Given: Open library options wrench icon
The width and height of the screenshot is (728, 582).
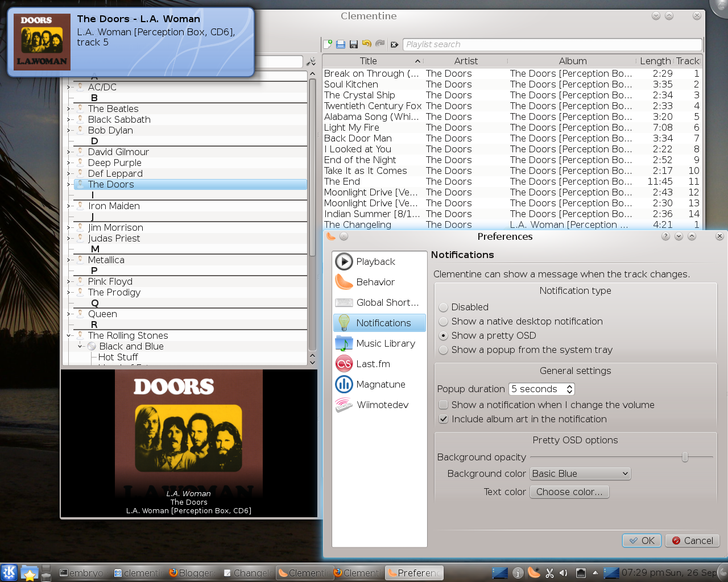Looking at the screenshot, I should (311, 61).
